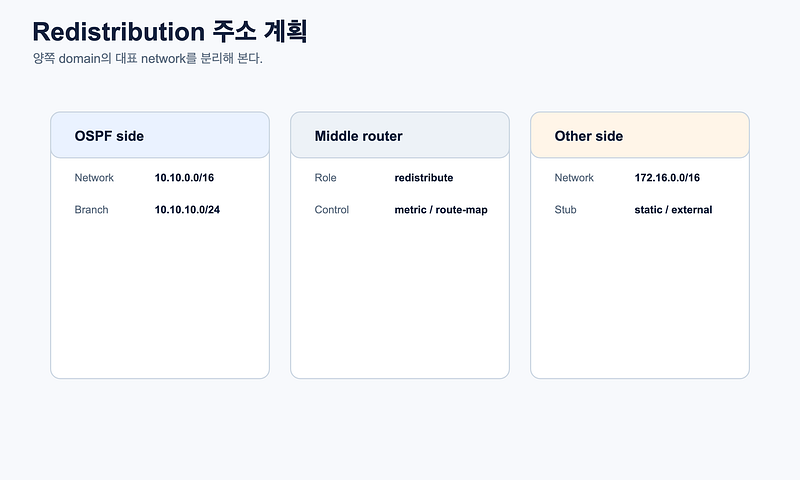Select the Role label in Middle router card
800x480 pixels.
326,178
